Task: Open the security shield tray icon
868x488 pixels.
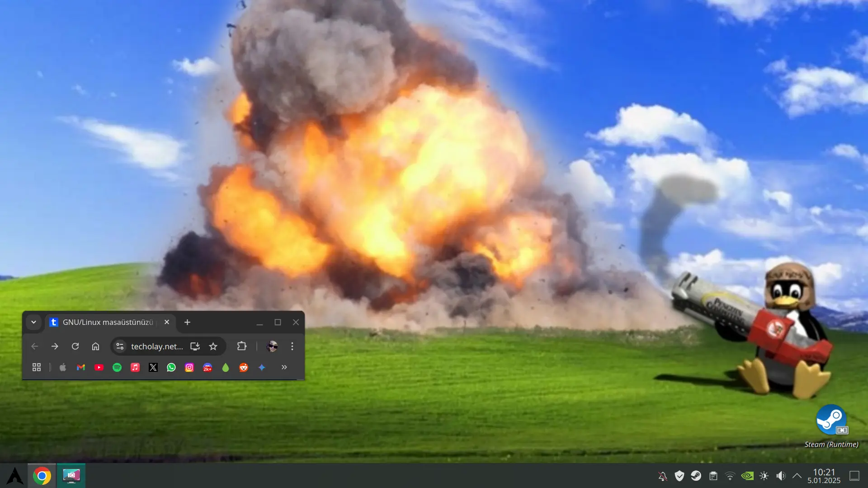Action: click(x=679, y=476)
